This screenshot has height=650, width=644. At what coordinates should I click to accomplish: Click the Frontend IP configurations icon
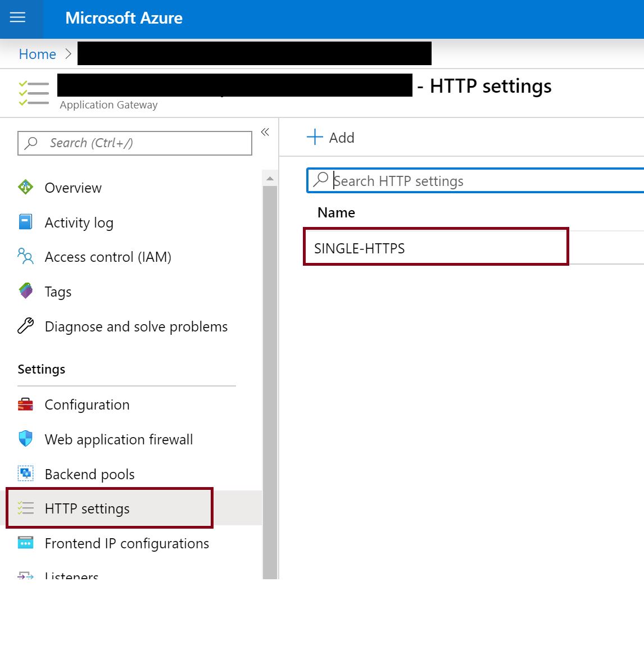[x=25, y=543]
